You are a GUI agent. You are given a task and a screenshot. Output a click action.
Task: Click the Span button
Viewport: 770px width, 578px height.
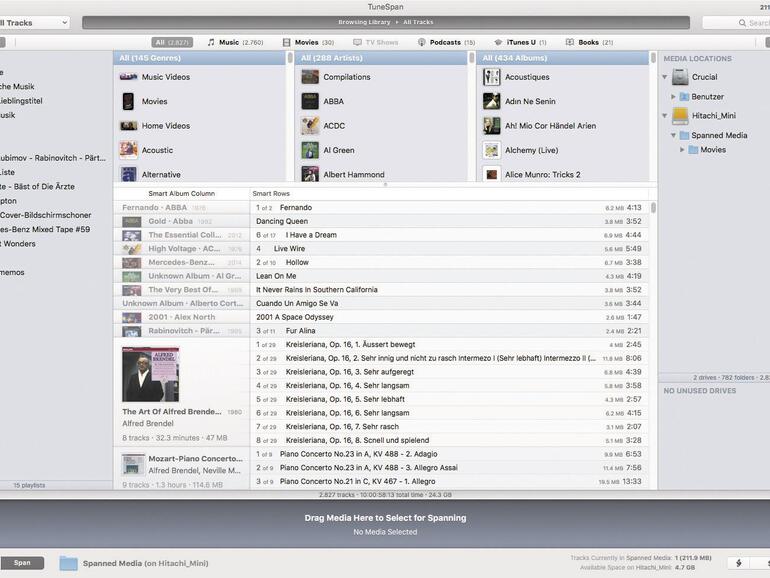tap(22, 563)
